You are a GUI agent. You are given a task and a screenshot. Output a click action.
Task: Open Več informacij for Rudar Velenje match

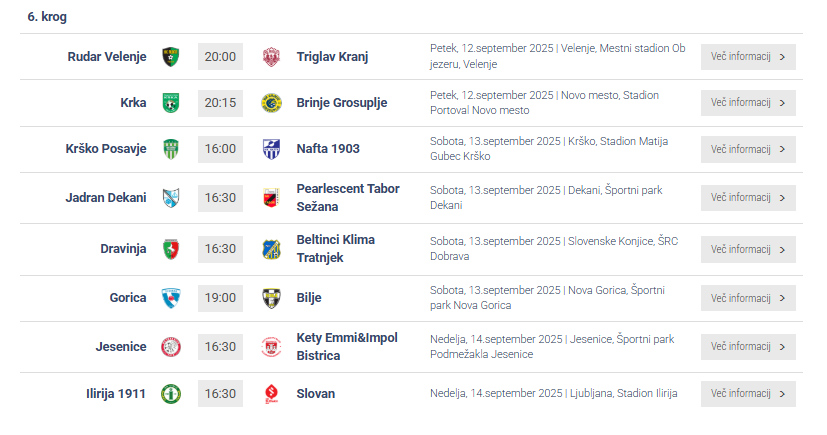(748, 56)
